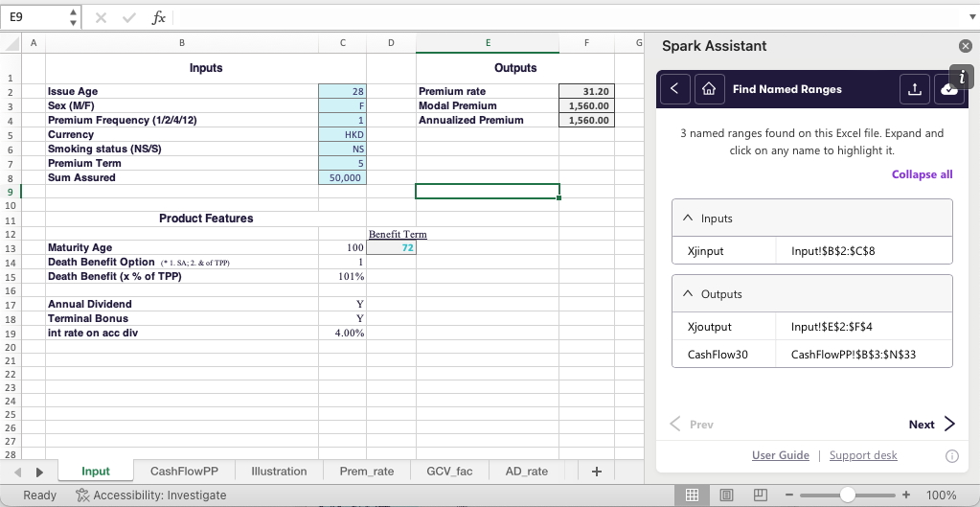Highlight the Xjoutput named range
The image size is (980, 507).
tap(710, 326)
